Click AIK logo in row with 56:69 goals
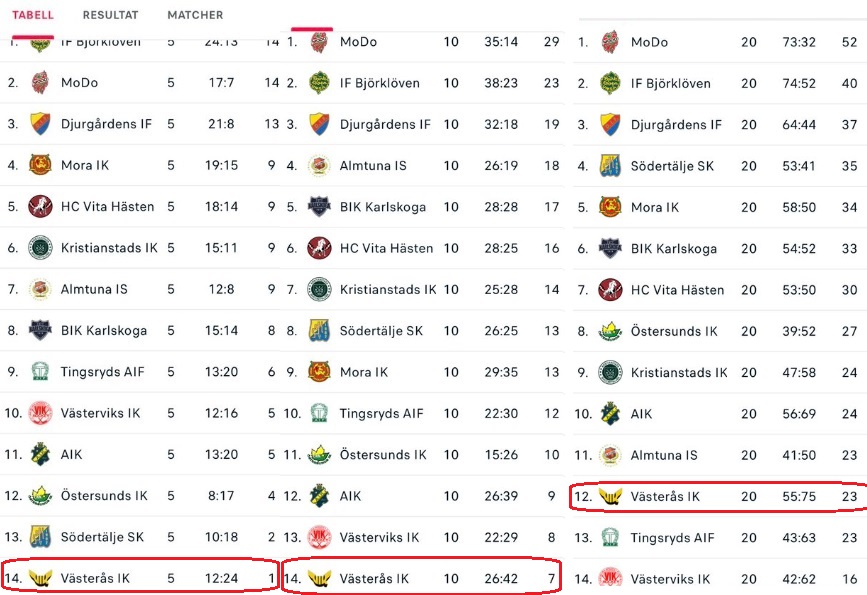The height and width of the screenshot is (595, 867). point(610,413)
